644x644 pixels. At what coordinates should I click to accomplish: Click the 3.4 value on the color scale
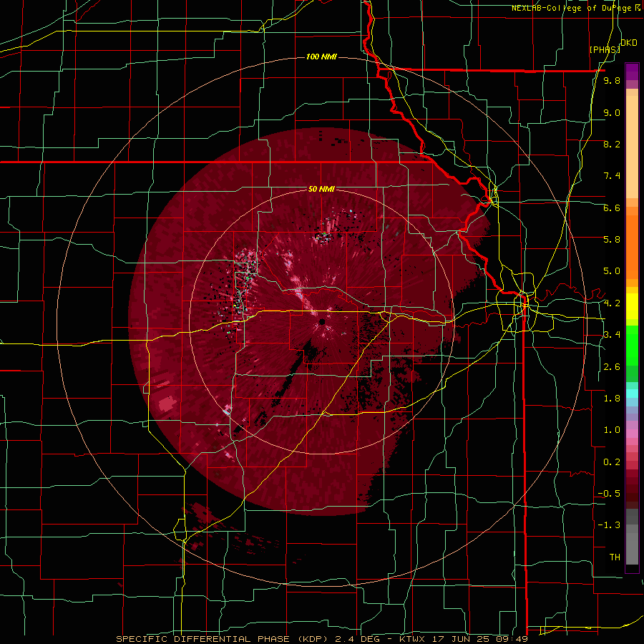click(x=612, y=335)
